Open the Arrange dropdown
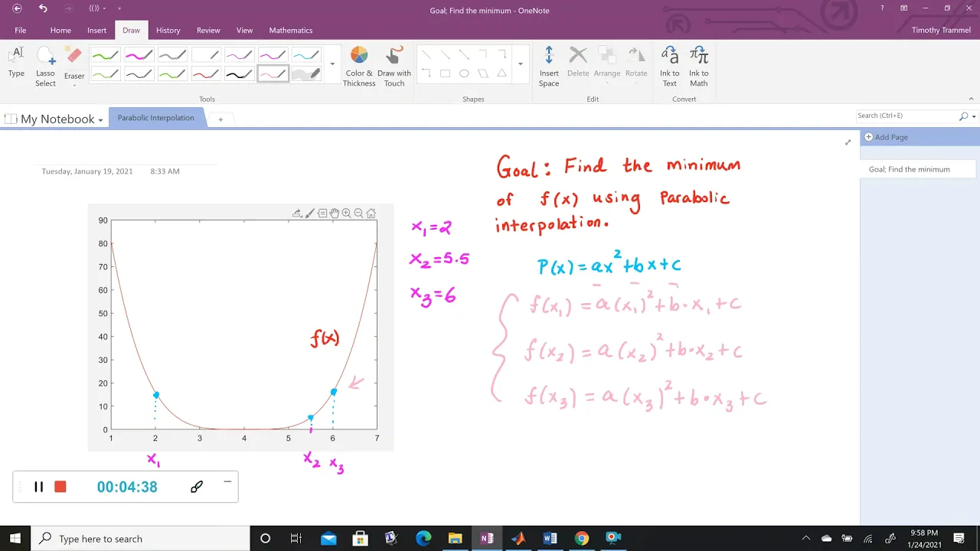Screen dimensions: 980x551 [607, 64]
